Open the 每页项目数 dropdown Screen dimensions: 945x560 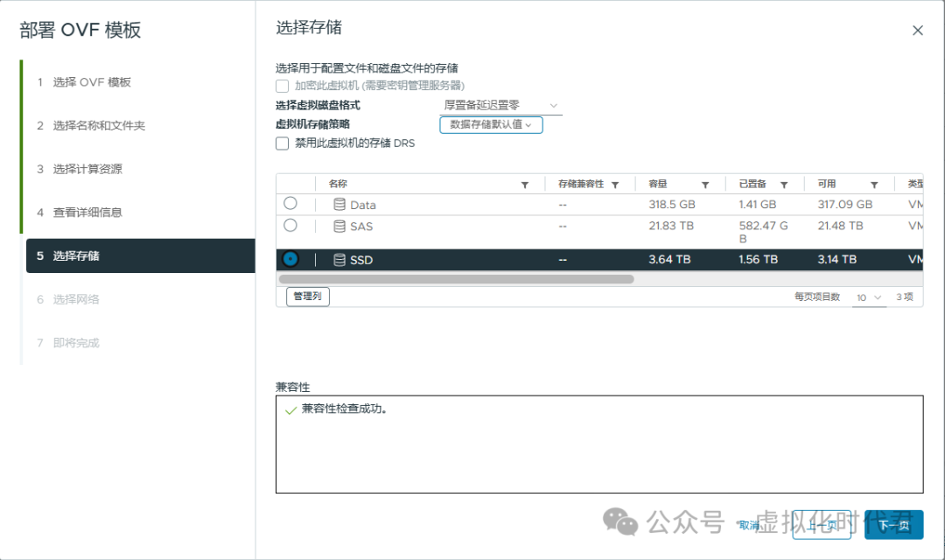869,297
